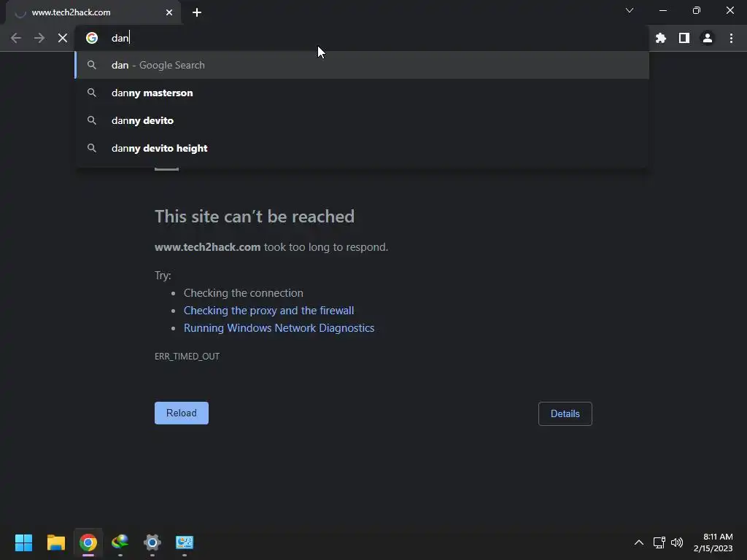
Task: Open the clock showing 8:11 AM
Action: click(713, 542)
